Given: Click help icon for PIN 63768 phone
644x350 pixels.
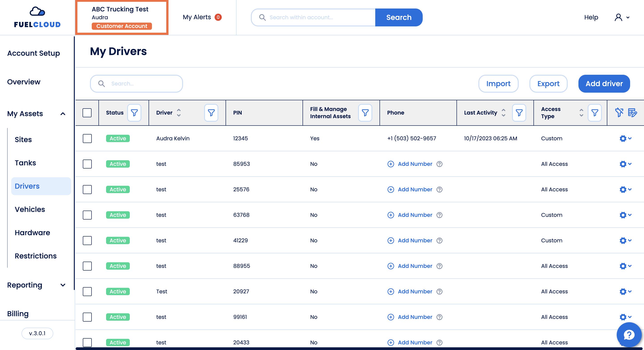Looking at the screenshot, I should coord(439,215).
